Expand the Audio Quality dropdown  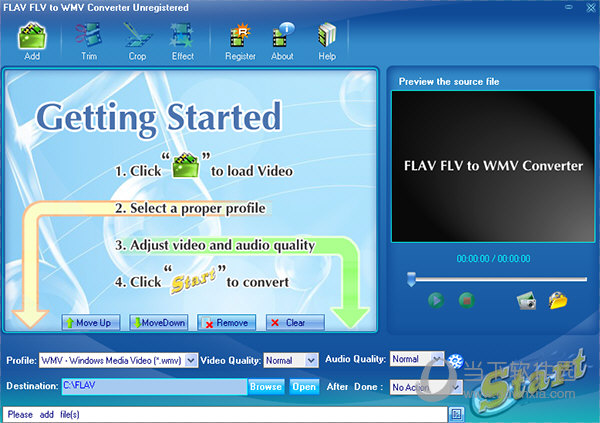437,359
